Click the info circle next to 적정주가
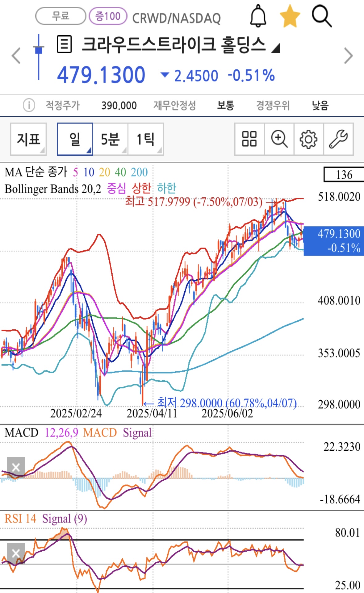364x593 pixels. coord(29,105)
